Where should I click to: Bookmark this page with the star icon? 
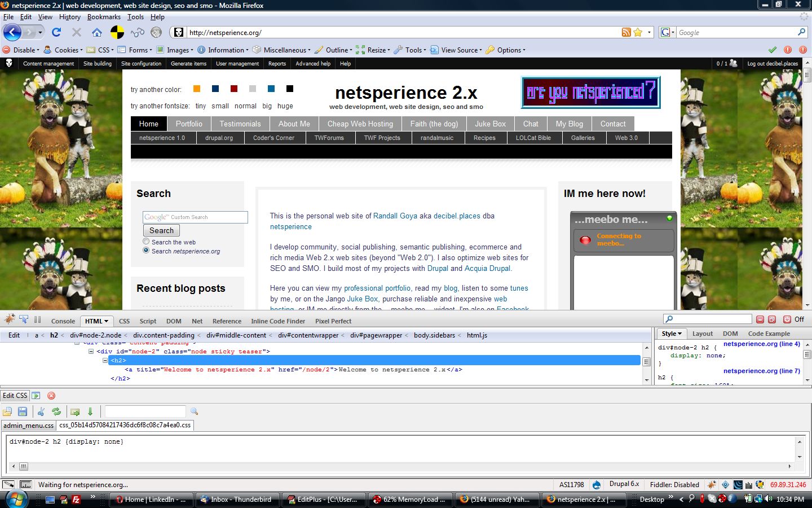(638, 32)
